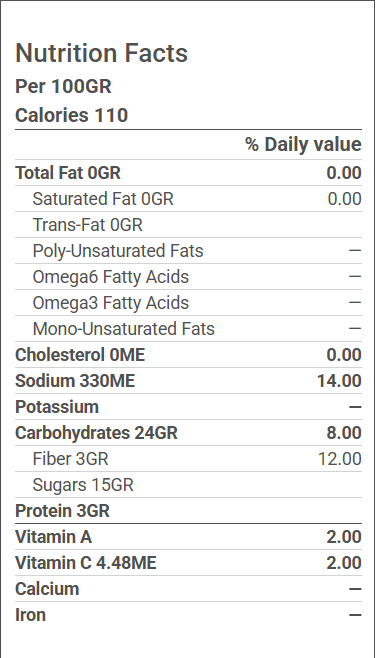Select the Sugars 15GR row

(188, 485)
